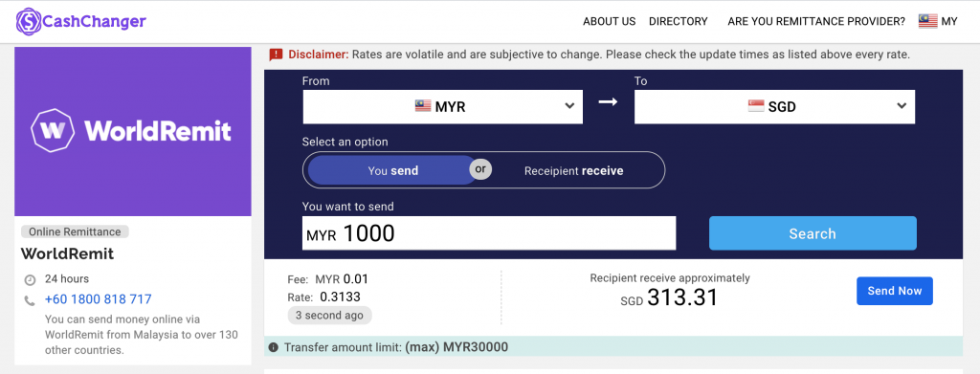980x374 pixels.
Task: Click the Send Now button
Action: click(895, 291)
